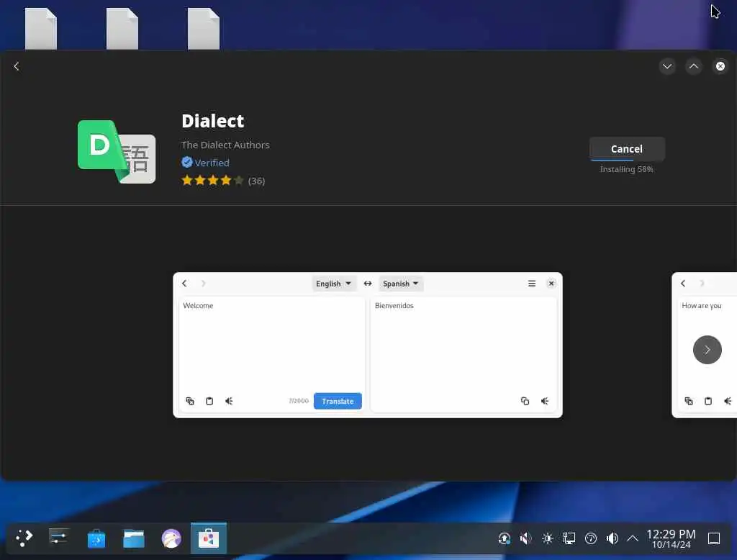This screenshot has width=737, height=560.
Task: Open the network connections tray icon
Action: click(x=569, y=538)
